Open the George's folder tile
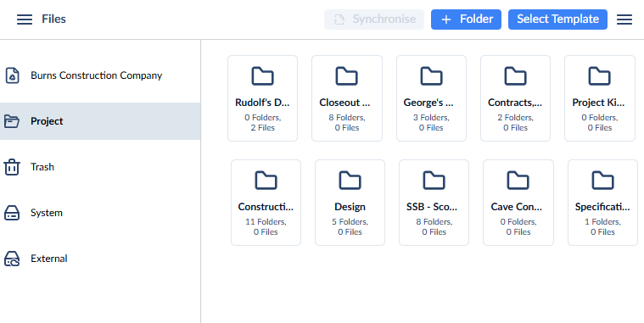The height and width of the screenshot is (323, 644). [431, 98]
